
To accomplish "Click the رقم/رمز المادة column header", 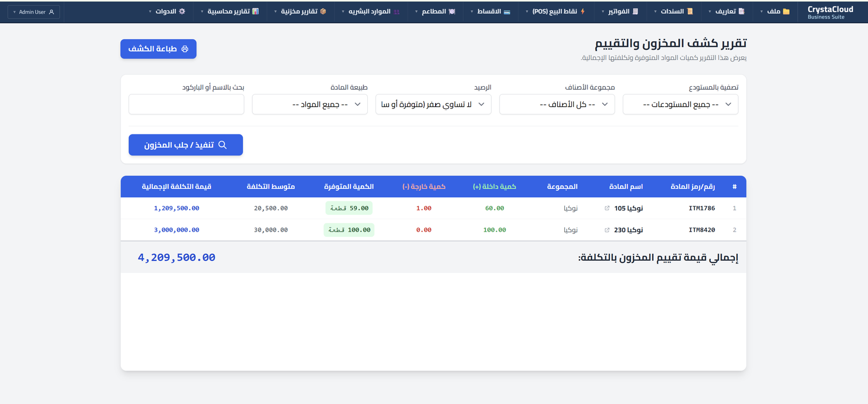I will click(x=693, y=187).
